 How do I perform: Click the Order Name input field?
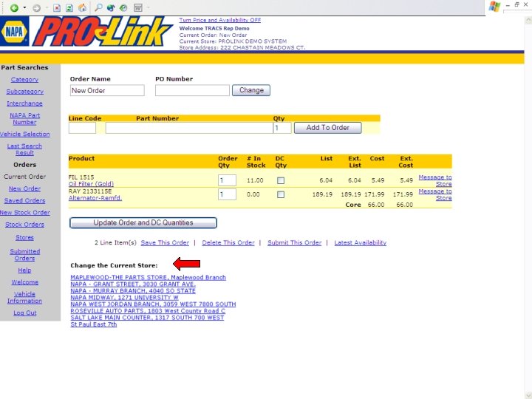tap(107, 91)
